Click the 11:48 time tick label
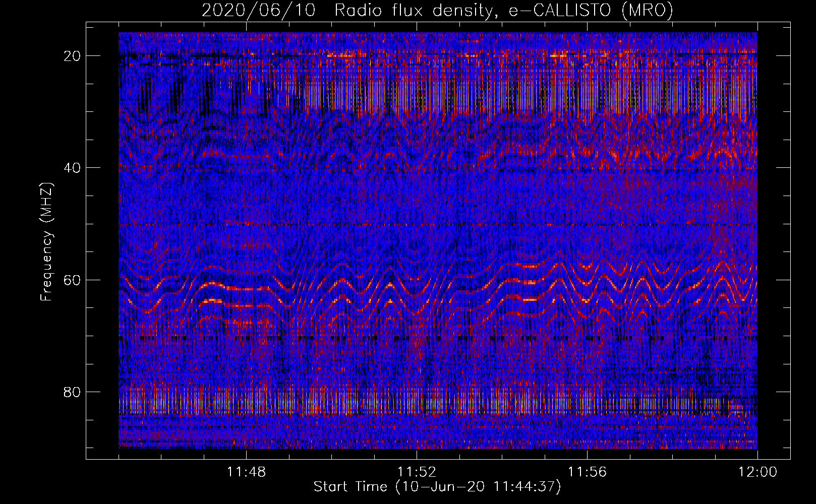The image size is (816, 504). click(x=246, y=472)
